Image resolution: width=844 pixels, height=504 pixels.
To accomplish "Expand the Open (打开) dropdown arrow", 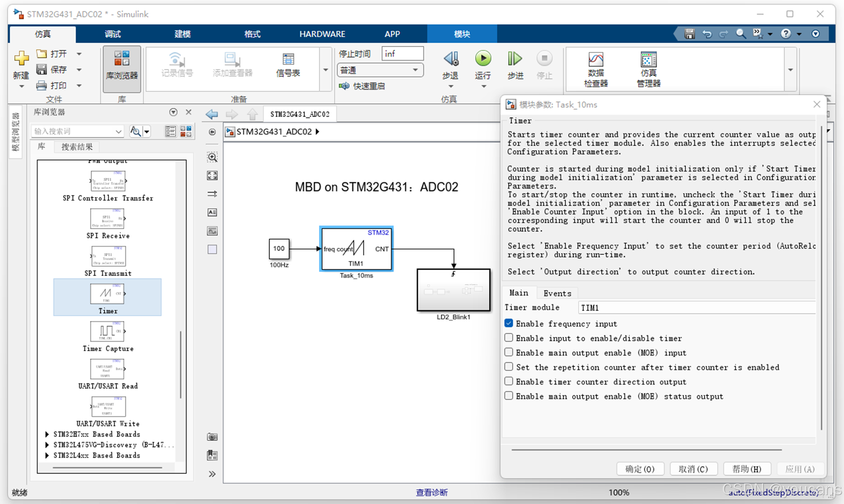I will coord(79,54).
